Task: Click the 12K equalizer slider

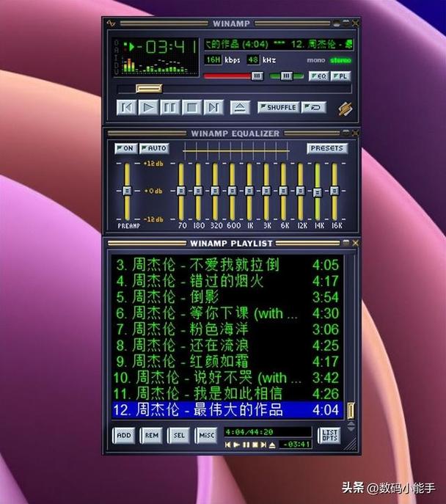Action: 301,191
